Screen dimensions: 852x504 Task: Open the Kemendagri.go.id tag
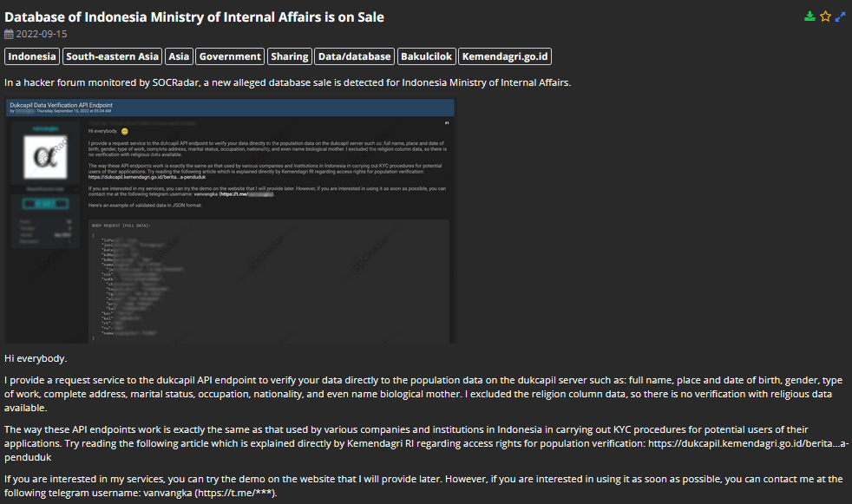pyautogui.click(x=505, y=56)
